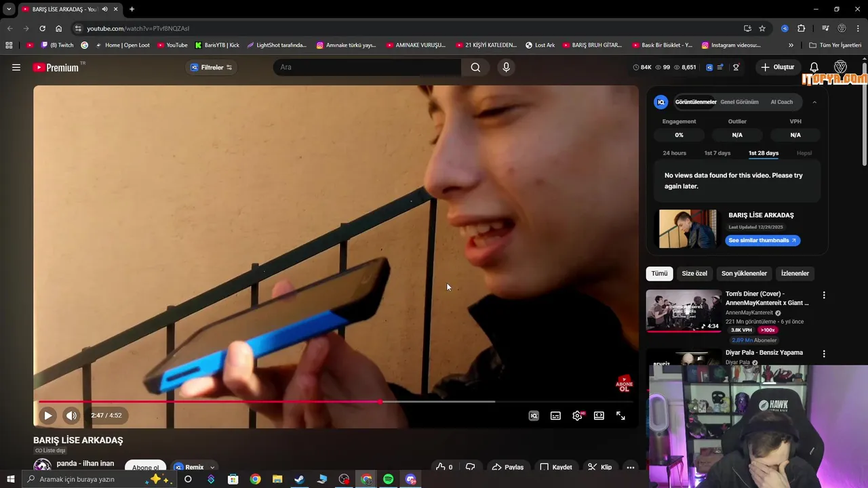The width and height of the screenshot is (868, 488).
Task: Open the YouTube hamburger guide menu
Action: click(x=16, y=67)
